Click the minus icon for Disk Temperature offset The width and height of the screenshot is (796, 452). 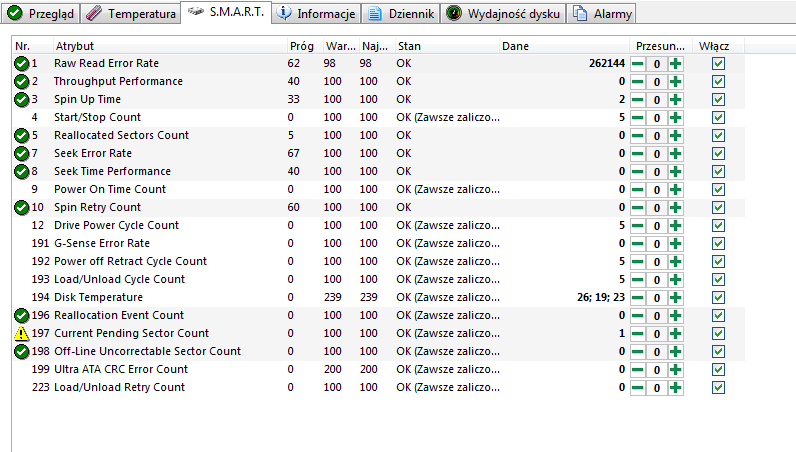click(638, 298)
